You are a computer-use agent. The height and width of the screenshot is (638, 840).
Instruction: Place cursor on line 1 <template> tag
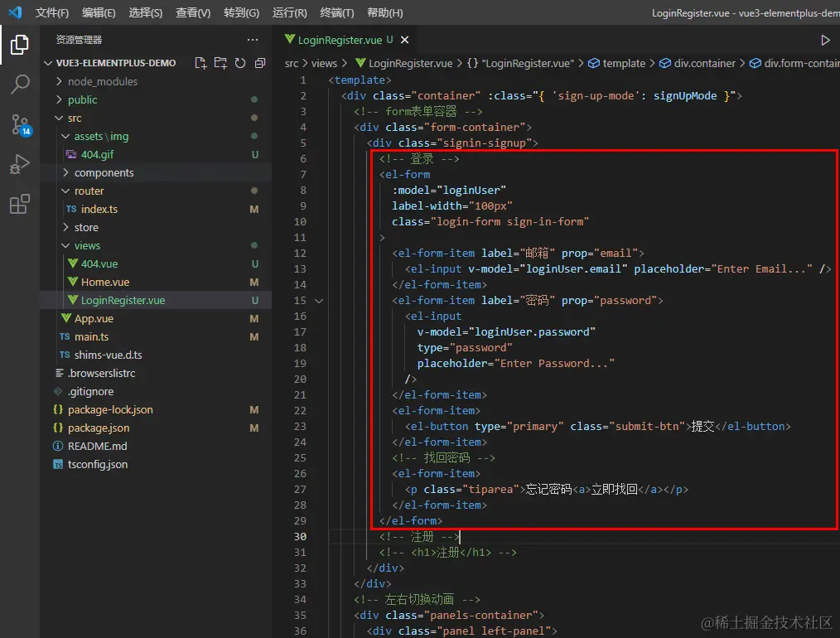click(360, 80)
